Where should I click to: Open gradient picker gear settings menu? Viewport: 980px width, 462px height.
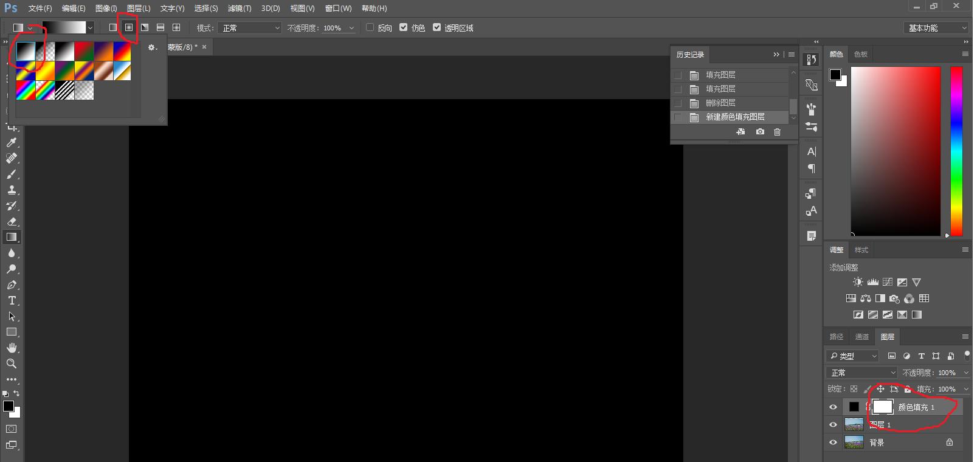pyautogui.click(x=152, y=47)
